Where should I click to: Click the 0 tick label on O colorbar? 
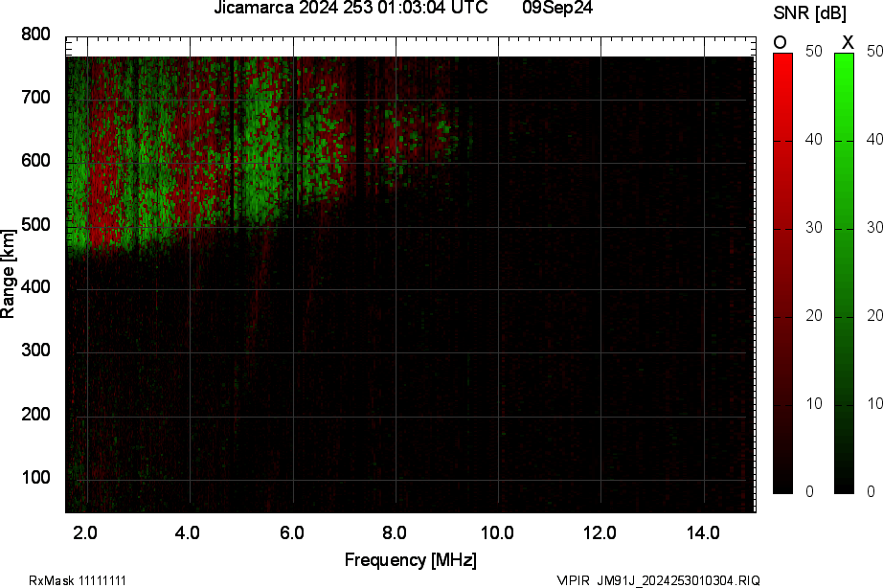click(x=810, y=492)
